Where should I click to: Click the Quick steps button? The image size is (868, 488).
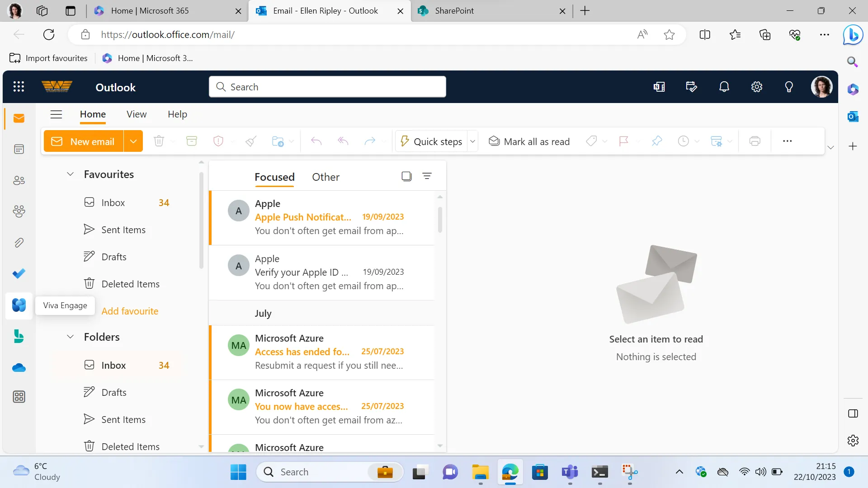431,141
